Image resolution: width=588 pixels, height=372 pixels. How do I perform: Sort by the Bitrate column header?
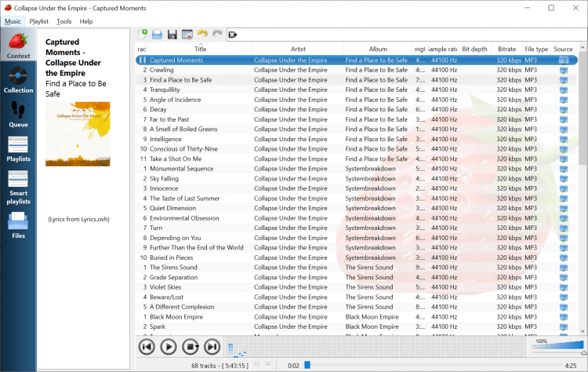(x=506, y=49)
